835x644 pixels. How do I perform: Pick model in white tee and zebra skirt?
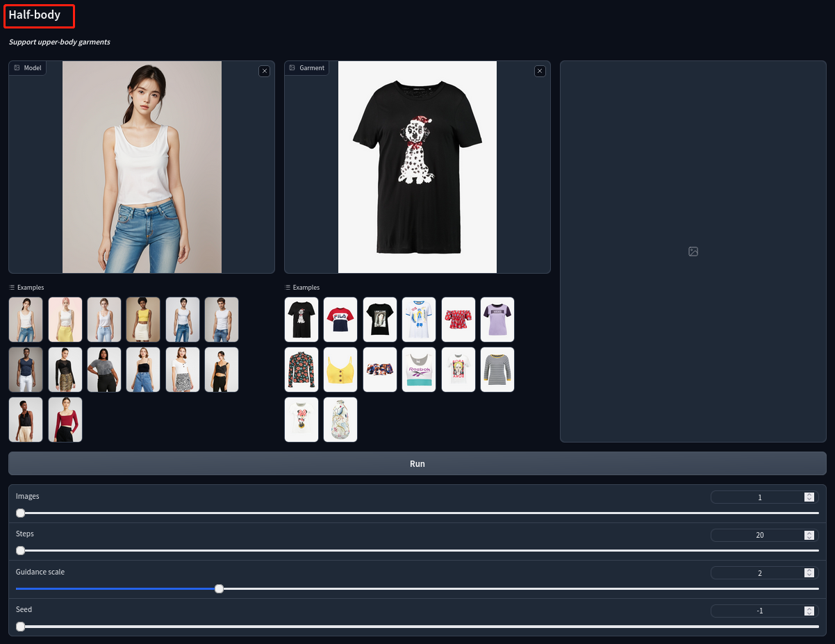pos(183,370)
